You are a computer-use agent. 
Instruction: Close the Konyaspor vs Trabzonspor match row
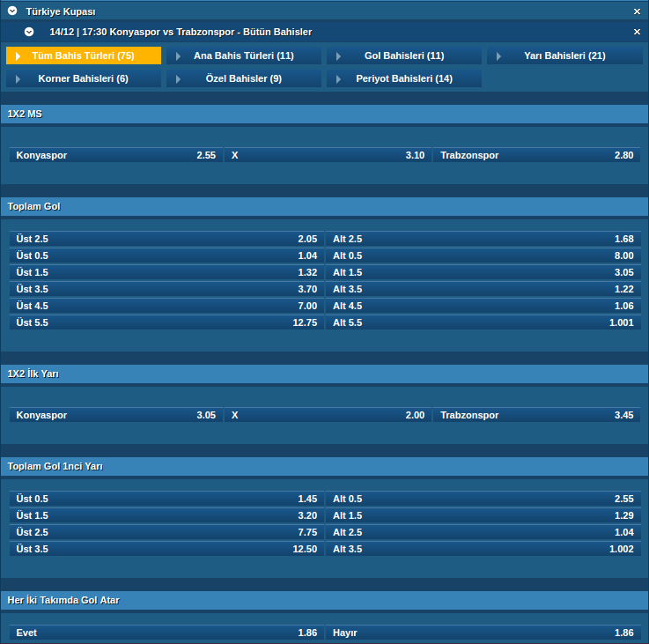637,32
